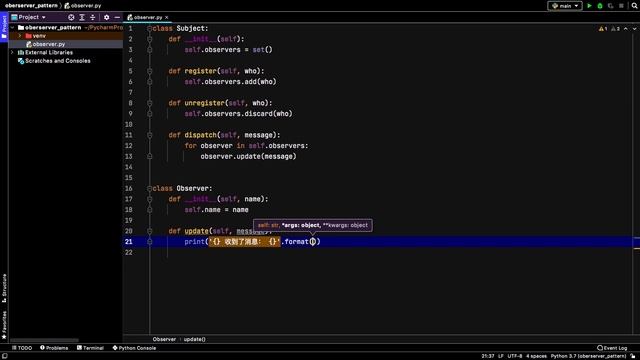Fold the dispatch method at line 11

(149, 135)
